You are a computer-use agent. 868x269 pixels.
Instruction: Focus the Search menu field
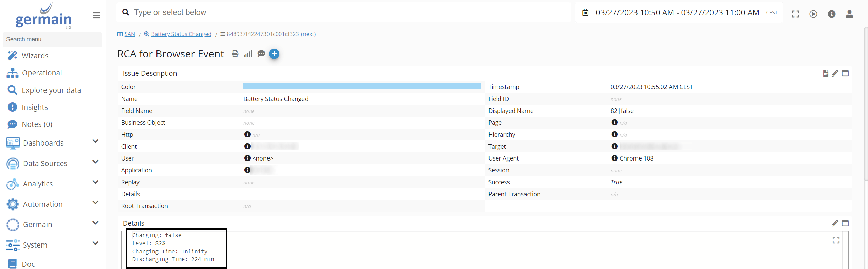tap(52, 39)
